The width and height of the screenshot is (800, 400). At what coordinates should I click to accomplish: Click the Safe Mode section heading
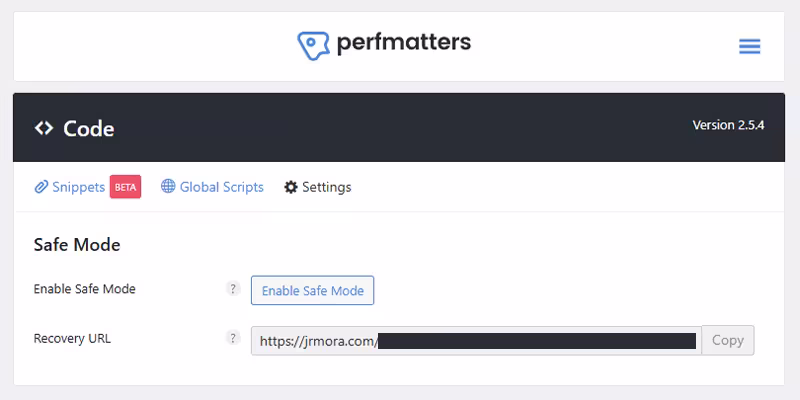tap(77, 244)
